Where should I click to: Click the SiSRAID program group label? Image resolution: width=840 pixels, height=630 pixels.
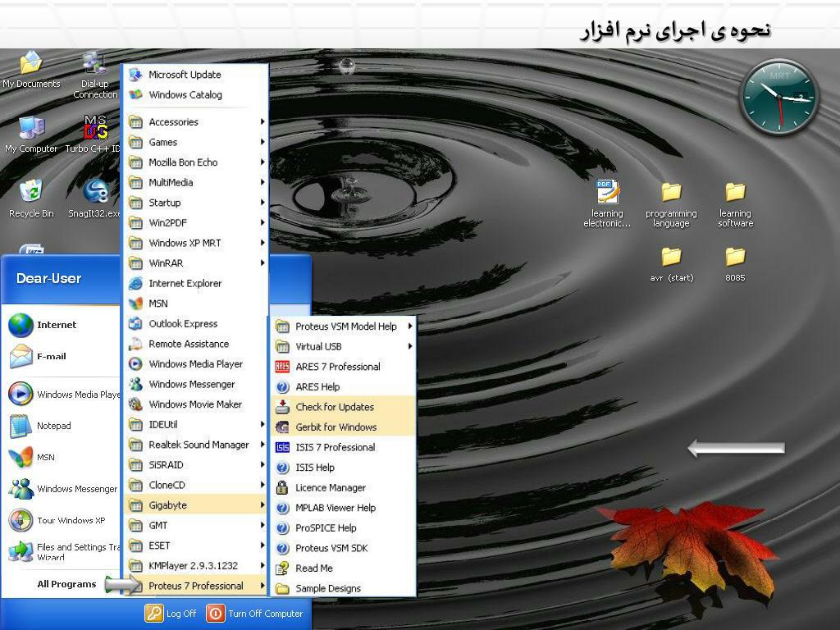[x=166, y=465]
